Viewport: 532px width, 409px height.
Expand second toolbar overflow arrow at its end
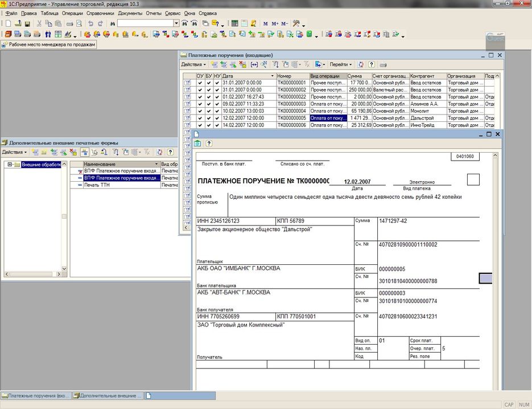(x=403, y=36)
